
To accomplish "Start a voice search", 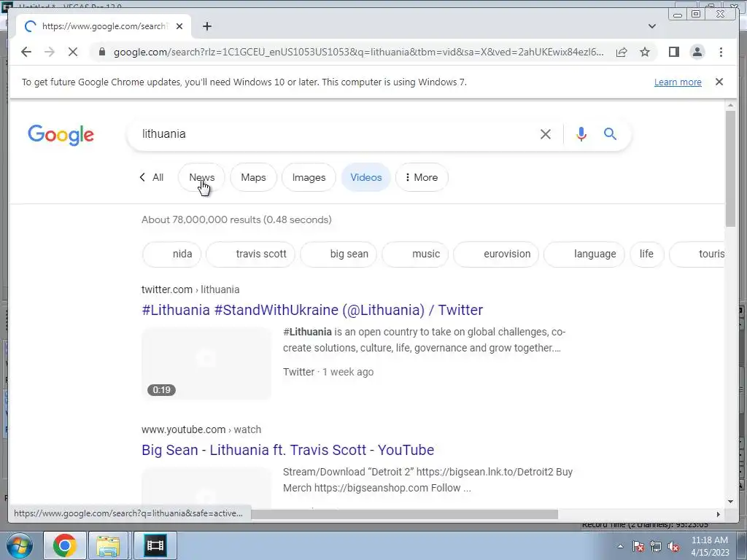I will click(x=581, y=134).
